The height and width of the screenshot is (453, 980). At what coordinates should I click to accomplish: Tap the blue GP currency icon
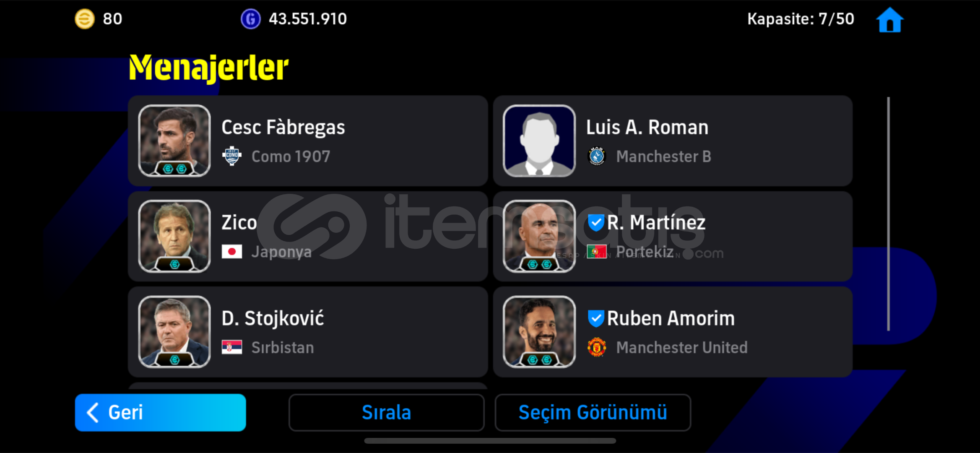(250, 19)
